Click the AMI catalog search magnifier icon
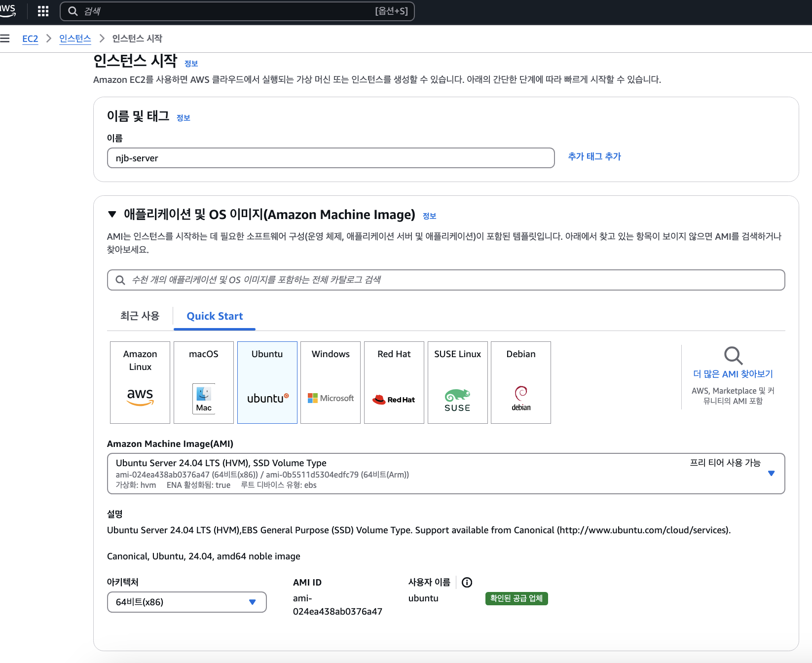This screenshot has width=812, height=663. 120,280
